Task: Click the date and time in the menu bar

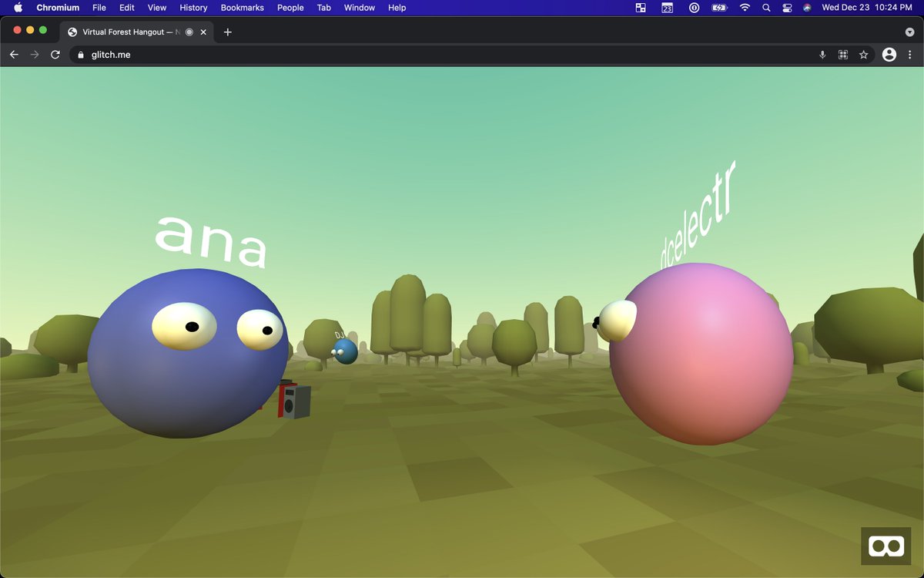Action: click(867, 8)
